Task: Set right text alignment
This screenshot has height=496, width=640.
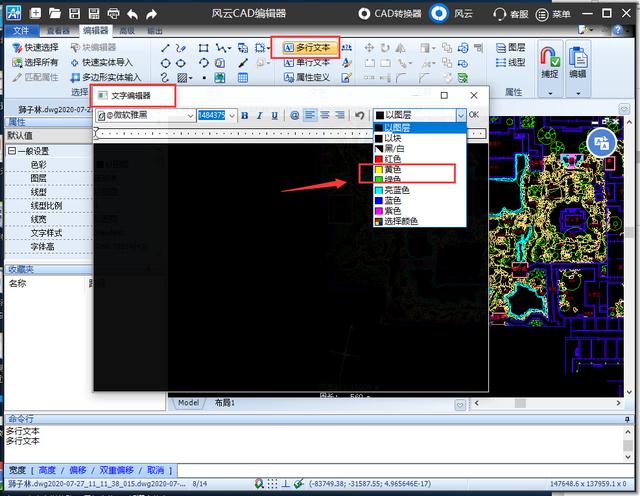Action: [340, 116]
